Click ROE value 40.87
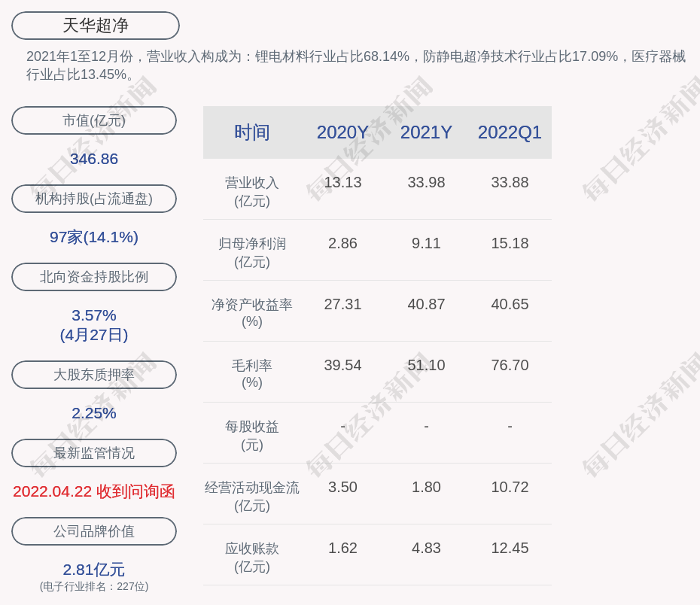700x605 pixels. [426, 304]
